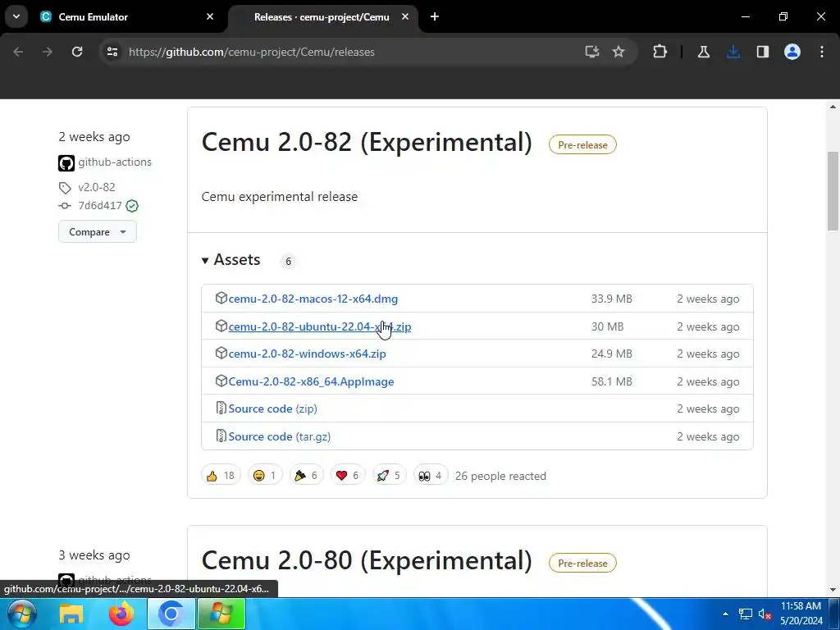Viewport: 840px width, 630px height.
Task: Open site information icon in address bar
Action: click(112, 52)
